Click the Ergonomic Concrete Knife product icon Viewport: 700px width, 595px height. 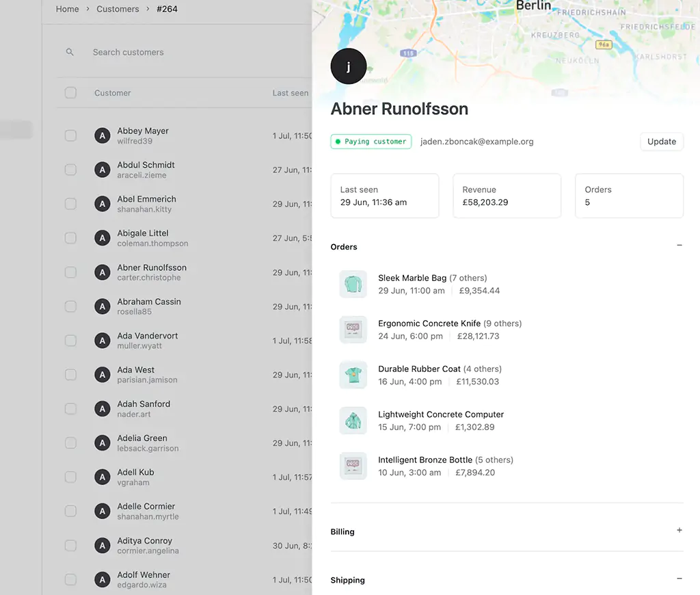tap(353, 330)
